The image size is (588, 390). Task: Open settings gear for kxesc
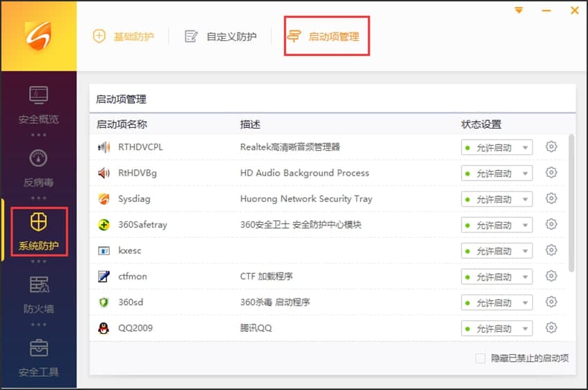(551, 250)
